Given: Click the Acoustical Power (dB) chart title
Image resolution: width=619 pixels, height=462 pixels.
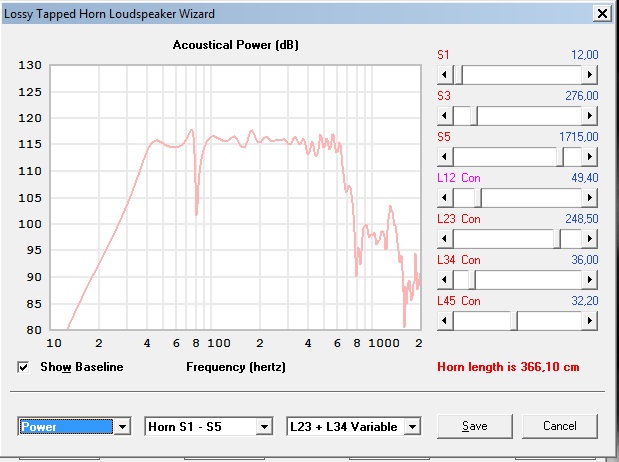Looking at the screenshot, I should click(x=236, y=45).
